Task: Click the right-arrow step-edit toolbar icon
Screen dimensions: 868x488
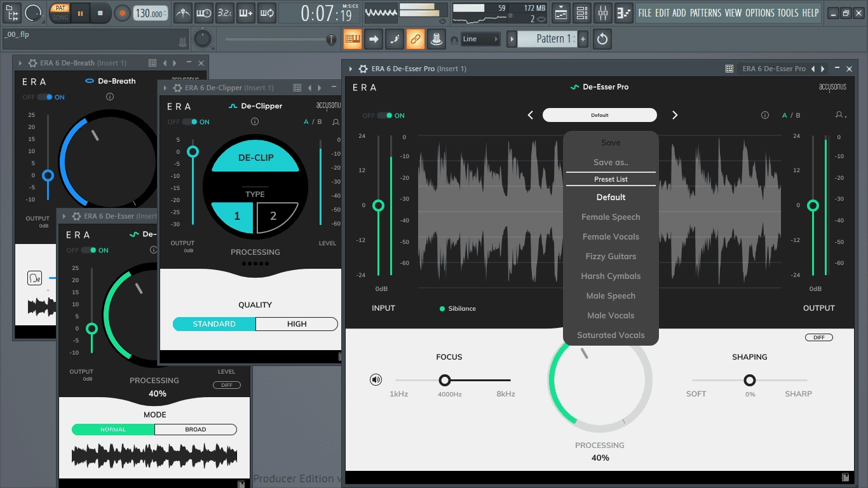Action: [374, 39]
